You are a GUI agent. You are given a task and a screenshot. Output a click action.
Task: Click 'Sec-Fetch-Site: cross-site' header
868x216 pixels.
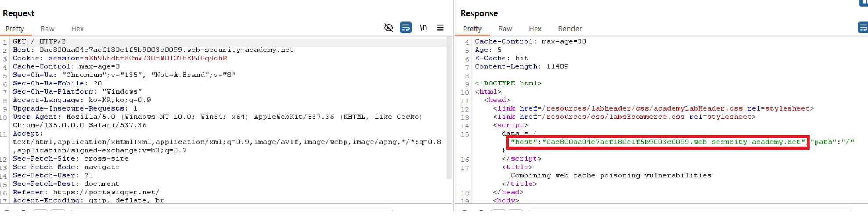click(x=70, y=158)
